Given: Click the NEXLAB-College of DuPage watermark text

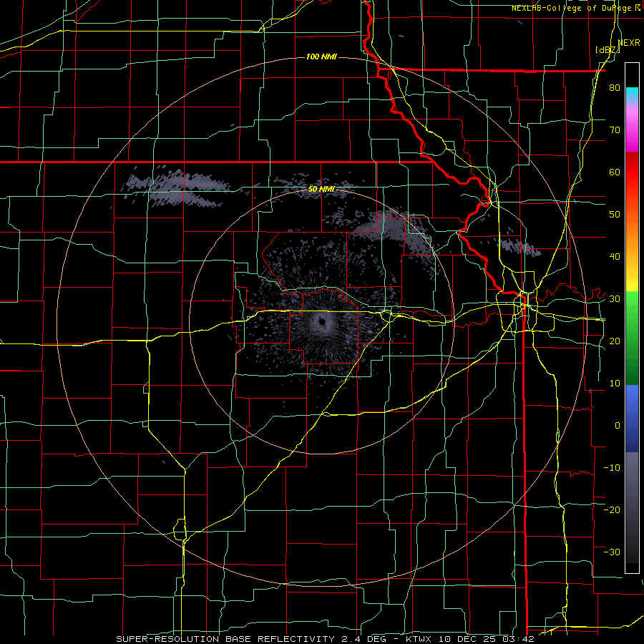Looking at the screenshot, I should tap(576, 8).
